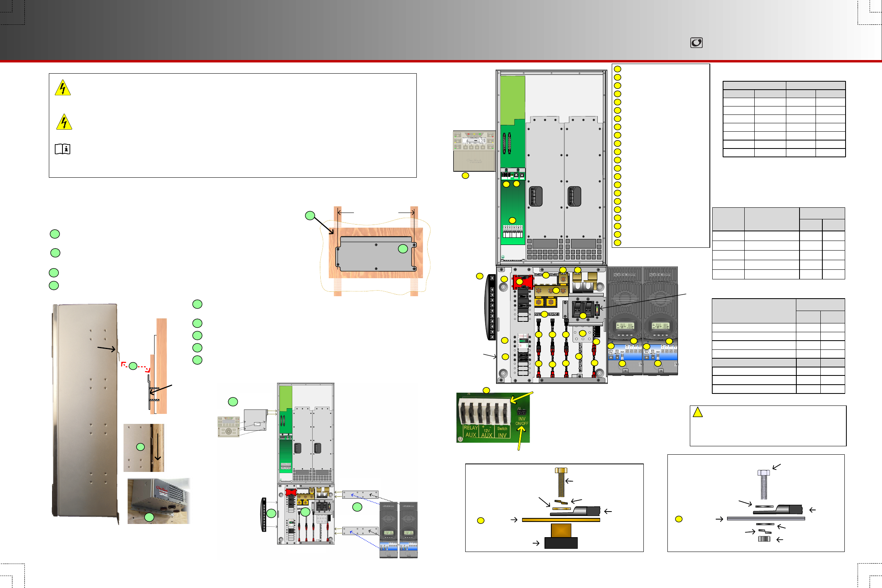882x588 pixels.
Task: Click the black communications hub beside the load center
Action: (x=490, y=307)
